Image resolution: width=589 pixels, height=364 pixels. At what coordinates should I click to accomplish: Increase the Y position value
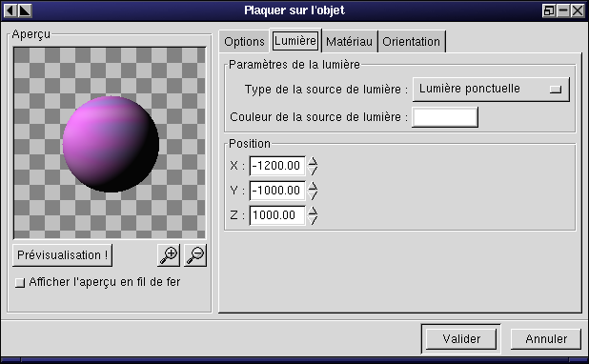tap(313, 187)
